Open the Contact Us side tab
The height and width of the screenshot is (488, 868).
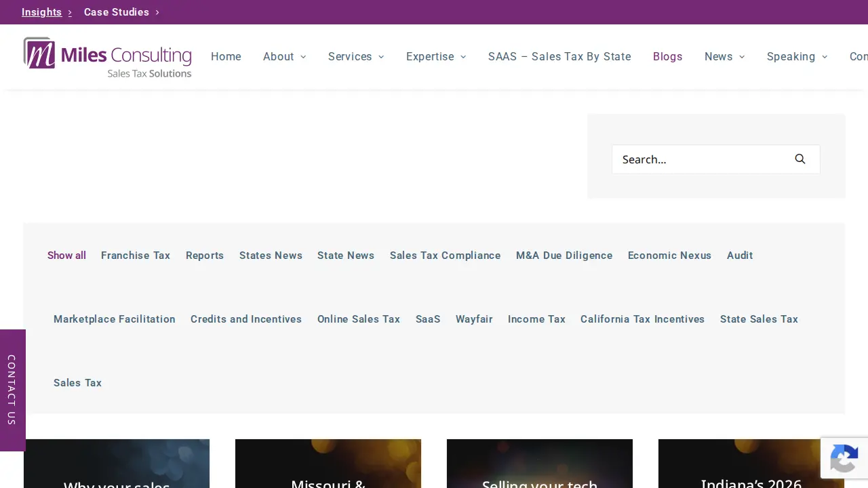[12, 390]
